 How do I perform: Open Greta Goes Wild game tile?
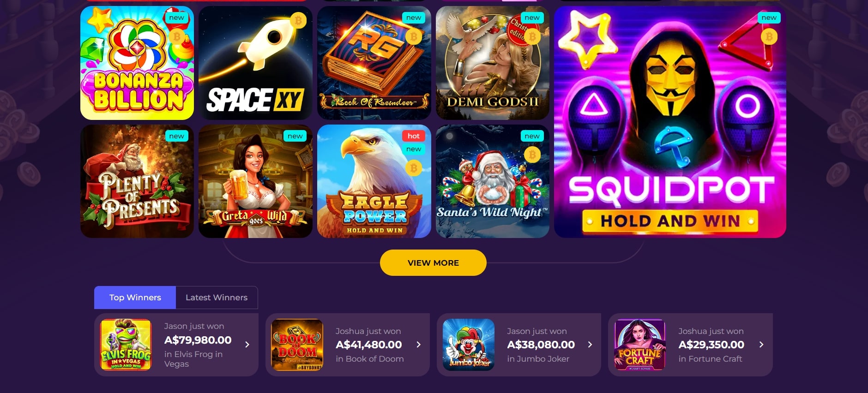point(255,181)
